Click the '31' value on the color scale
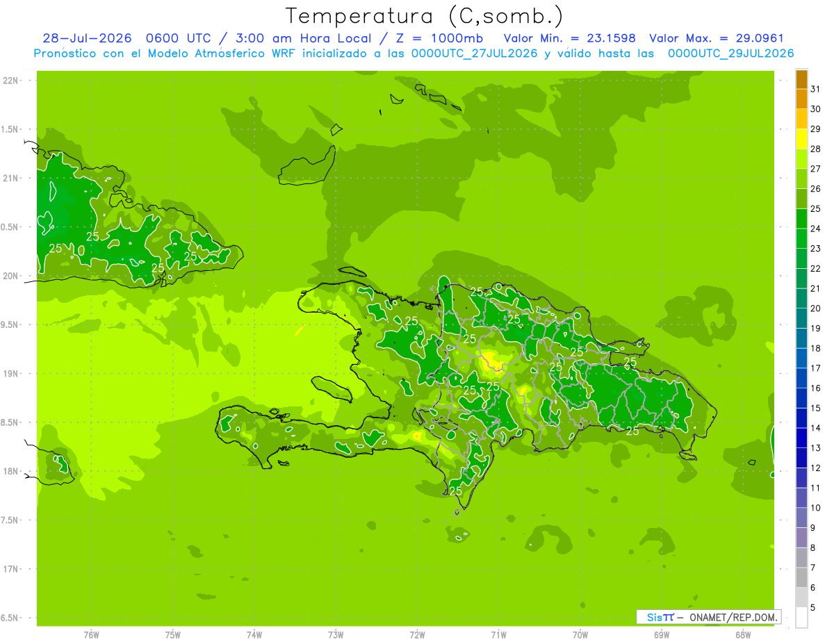This screenshot has height=644, width=834. (816, 89)
